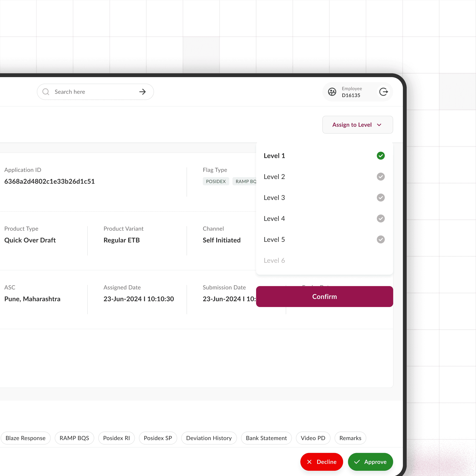Open the Bank Statement tab
Viewport: 476px width, 476px height.
click(266, 438)
